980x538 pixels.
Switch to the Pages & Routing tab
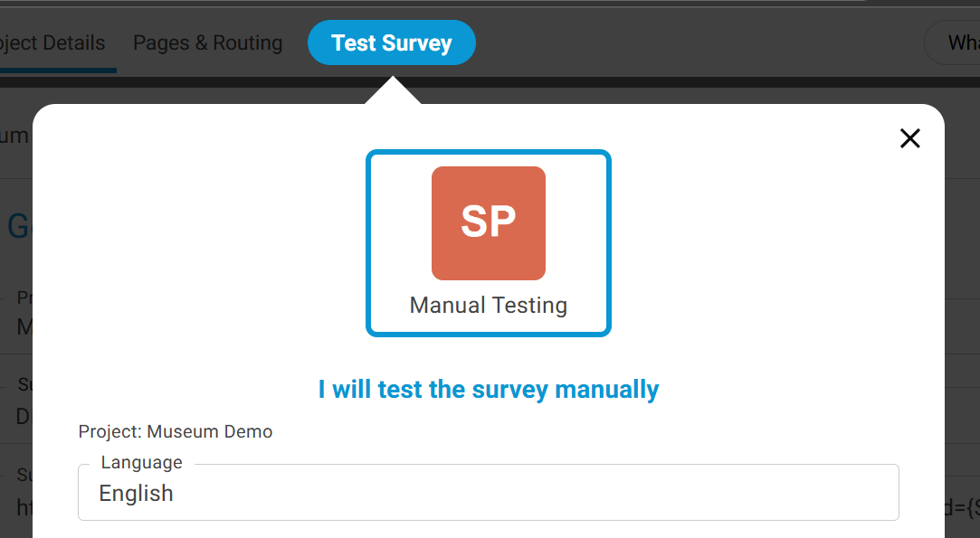pyautogui.click(x=207, y=42)
